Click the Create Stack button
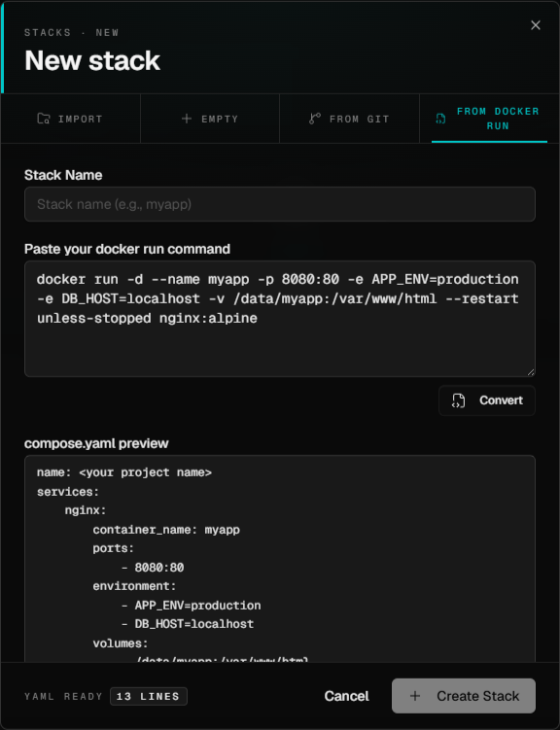This screenshot has width=560, height=730. 464,696
